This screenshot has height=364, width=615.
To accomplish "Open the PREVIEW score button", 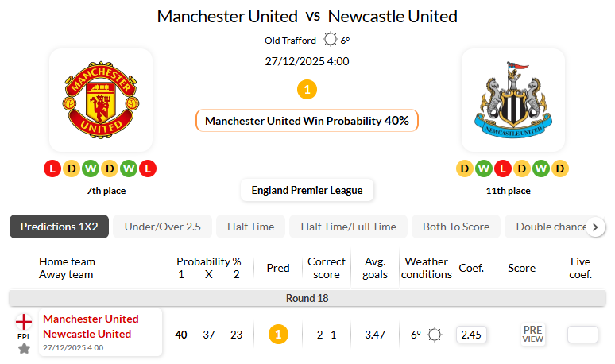I will [x=532, y=335].
